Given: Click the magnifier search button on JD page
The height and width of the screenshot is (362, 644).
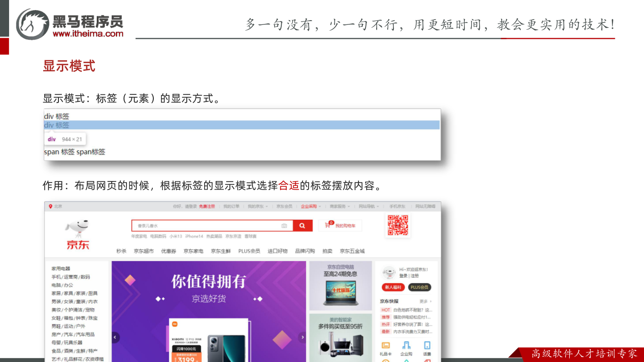Looking at the screenshot, I should click(302, 226).
